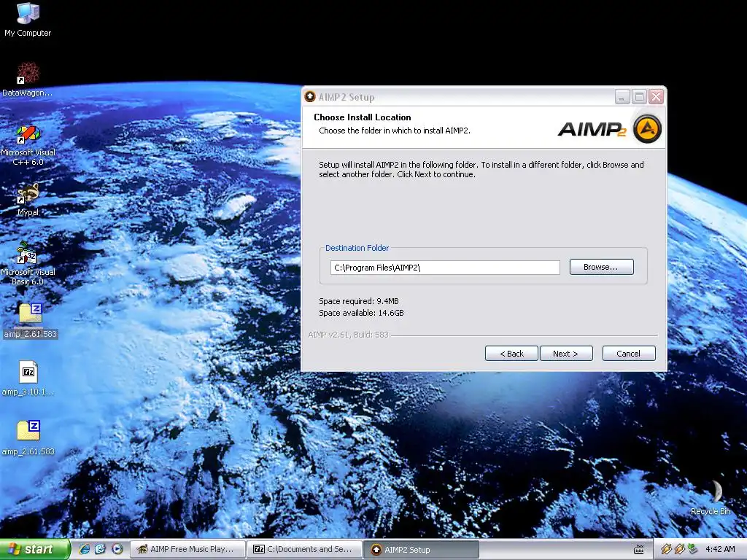Select the aimp_3.10.1 7z archive file
Viewport: 747px width, 560px height.
point(28,378)
